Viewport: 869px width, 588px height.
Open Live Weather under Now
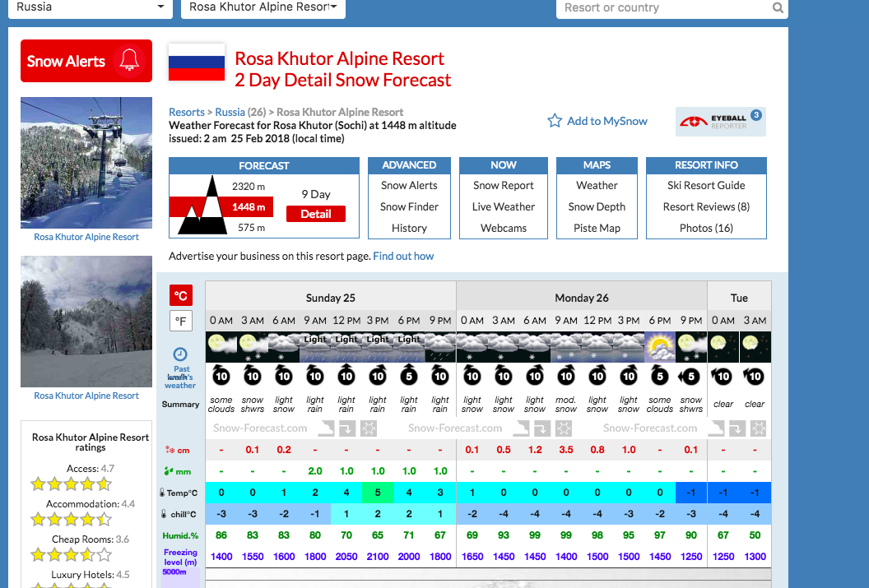(x=504, y=206)
